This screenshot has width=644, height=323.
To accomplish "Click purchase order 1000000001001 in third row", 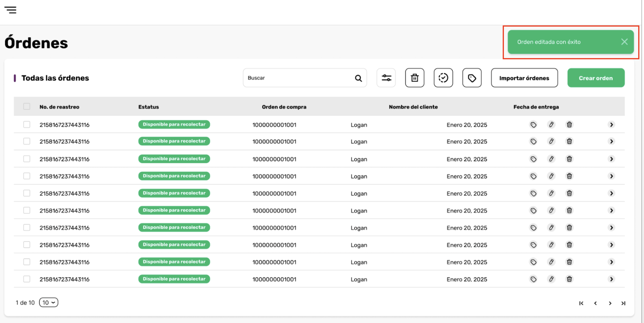I will click(x=274, y=159).
